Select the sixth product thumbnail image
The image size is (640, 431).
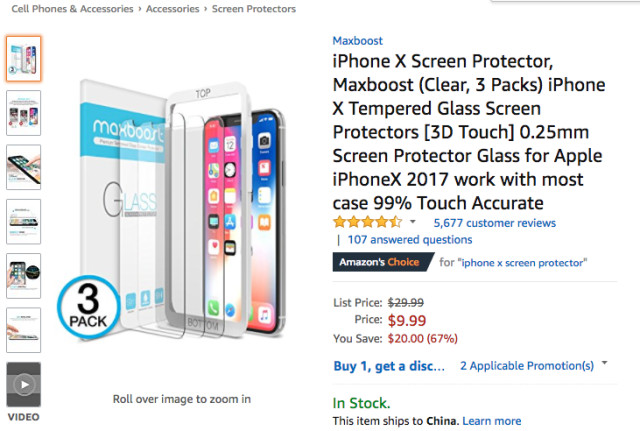(x=24, y=329)
